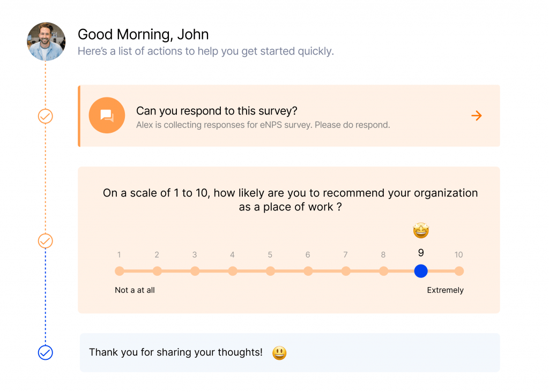Select rating 8 on the scale
Viewport: 549px width, 392px height.
pyautogui.click(x=384, y=271)
